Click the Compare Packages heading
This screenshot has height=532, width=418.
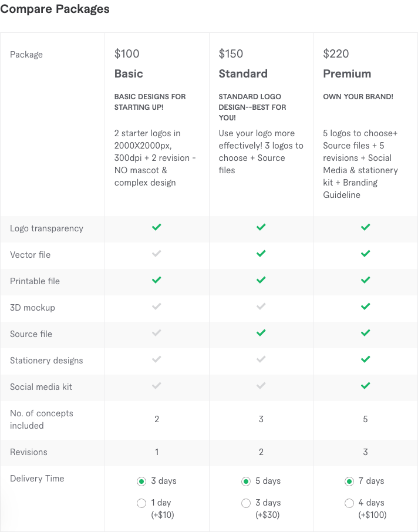[55, 9]
